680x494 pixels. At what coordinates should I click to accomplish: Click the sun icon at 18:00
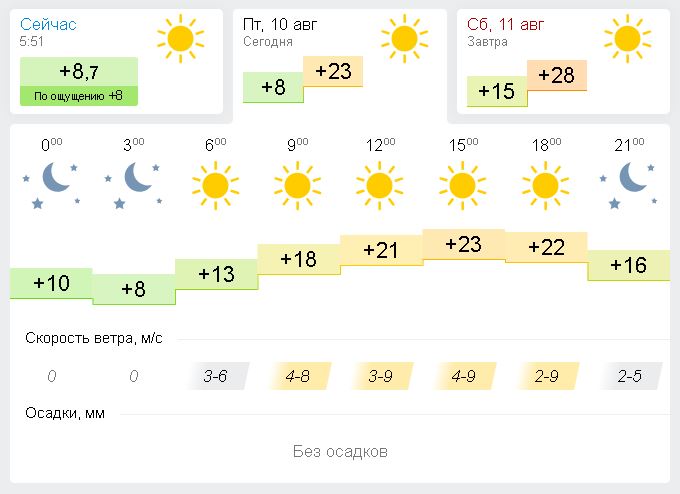(545, 185)
